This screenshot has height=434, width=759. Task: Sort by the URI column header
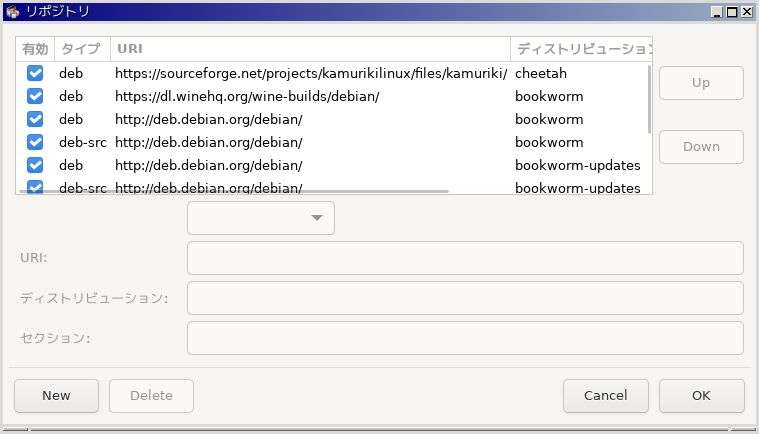point(310,49)
